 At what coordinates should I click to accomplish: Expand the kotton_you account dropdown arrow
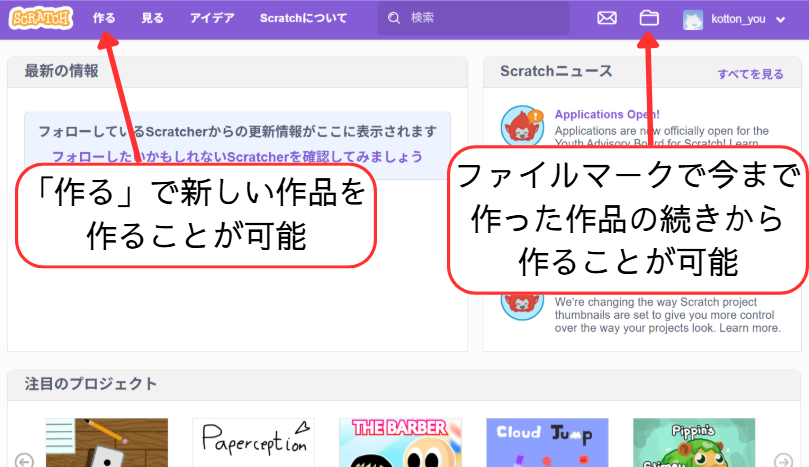tap(781, 19)
